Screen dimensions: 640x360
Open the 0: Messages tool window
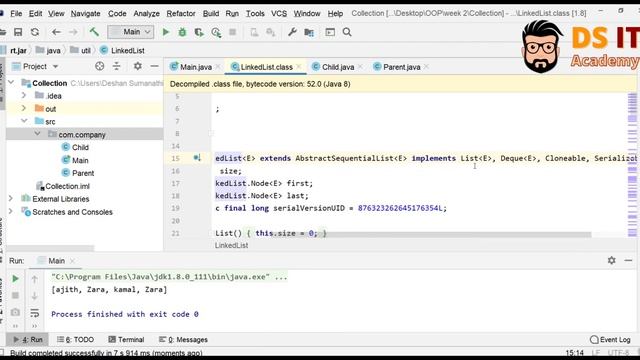click(183, 340)
